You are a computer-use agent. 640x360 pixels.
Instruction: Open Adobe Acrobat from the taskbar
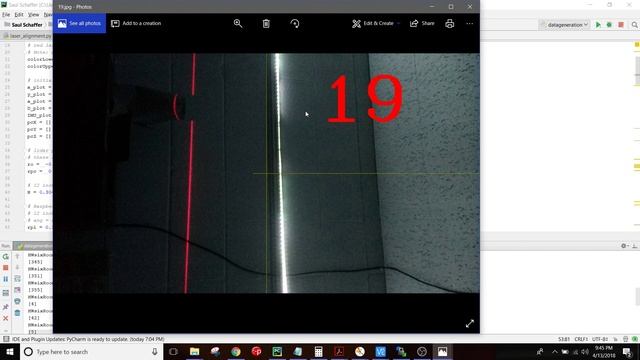click(339, 352)
